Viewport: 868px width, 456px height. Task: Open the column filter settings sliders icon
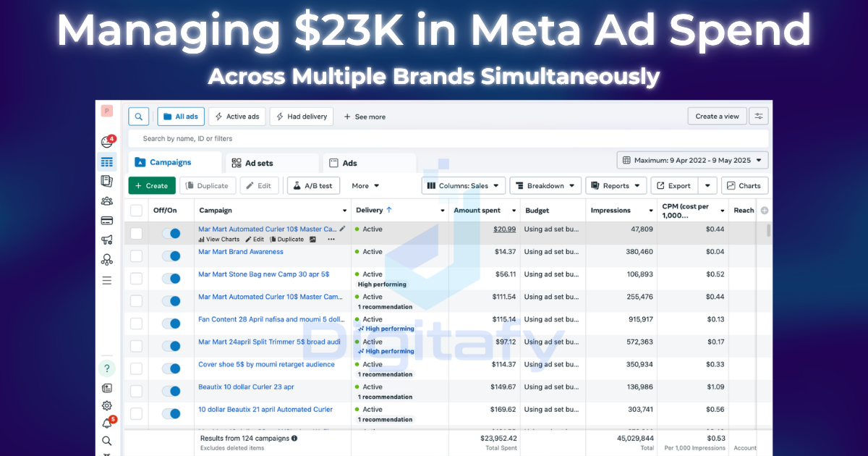tap(759, 117)
